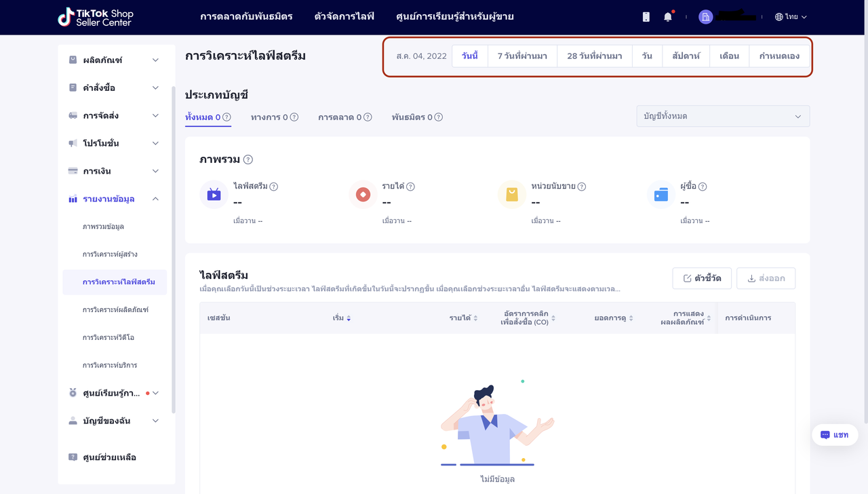Switch to 7 วันที่ผ่านมา date range
Screen dimensions: 868x494
(522, 56)
